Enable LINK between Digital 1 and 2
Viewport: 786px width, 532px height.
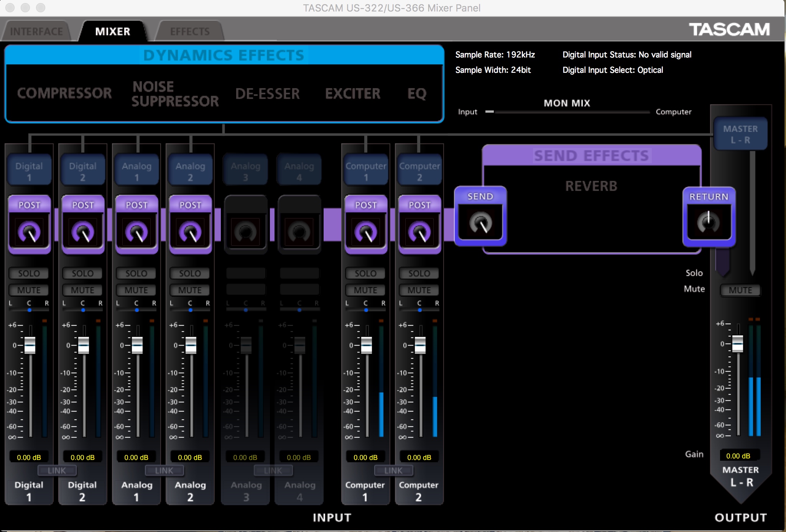click(x=57, y=470)
